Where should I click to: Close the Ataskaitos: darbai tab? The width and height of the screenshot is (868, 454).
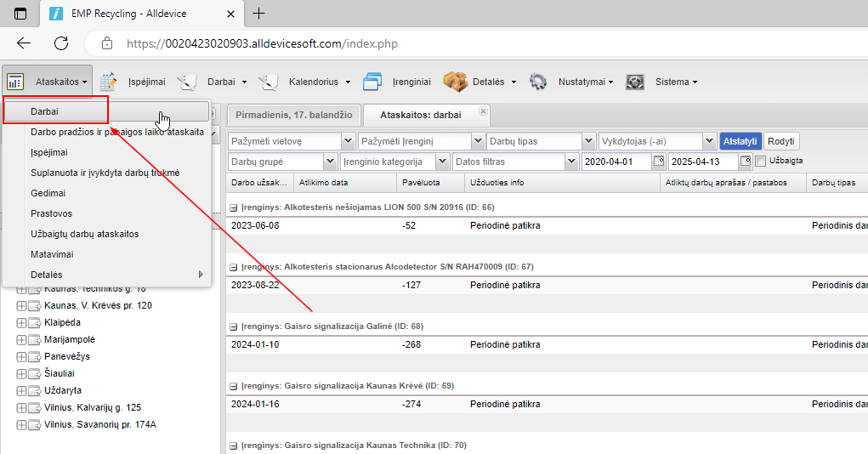coord(483,111)
